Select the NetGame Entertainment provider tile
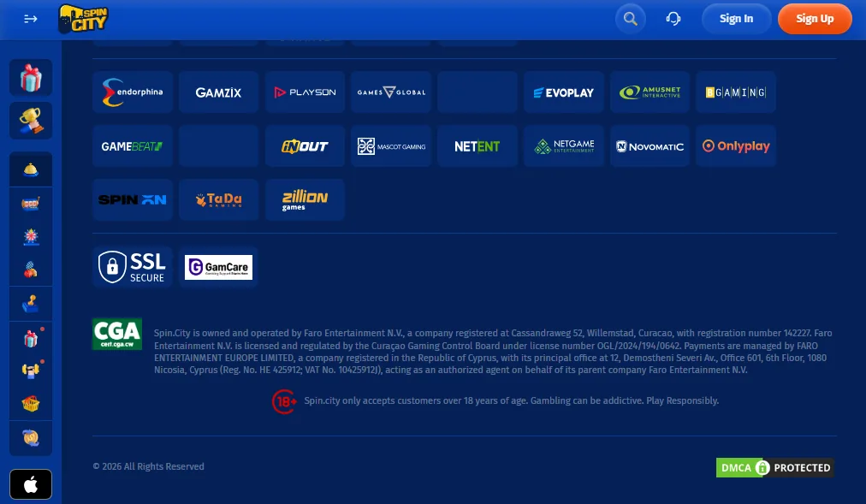The image size is (866, 504). (x=564, y=146)
